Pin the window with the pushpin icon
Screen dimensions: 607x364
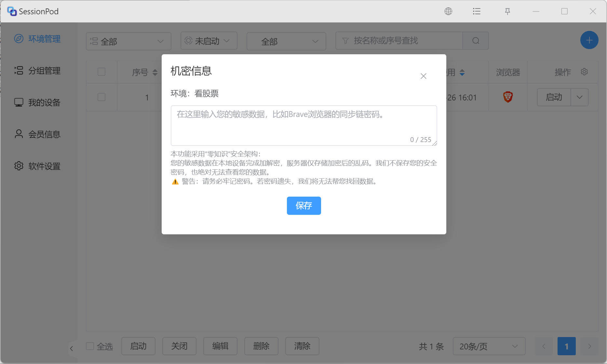[507, 11]
